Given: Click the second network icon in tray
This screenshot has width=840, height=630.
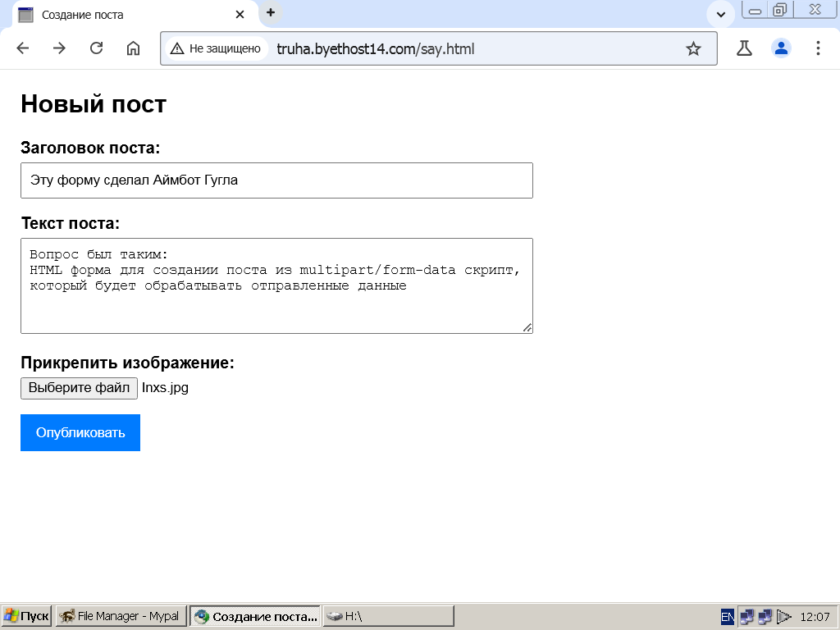Looking at the screenshot, I should pos(765,617).
